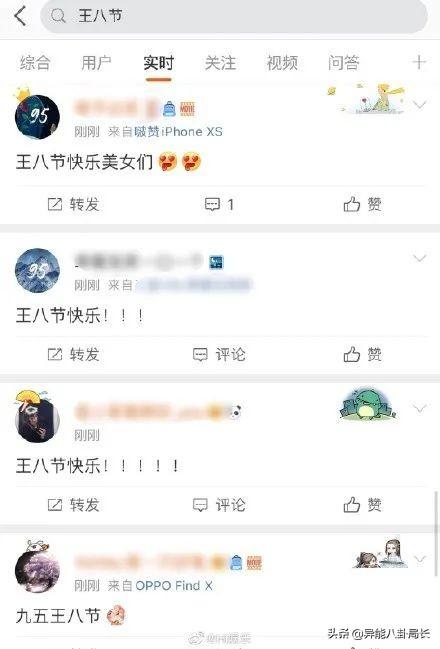
Task: Open the OPPO Find X source link
Action: tap(174, 585)
